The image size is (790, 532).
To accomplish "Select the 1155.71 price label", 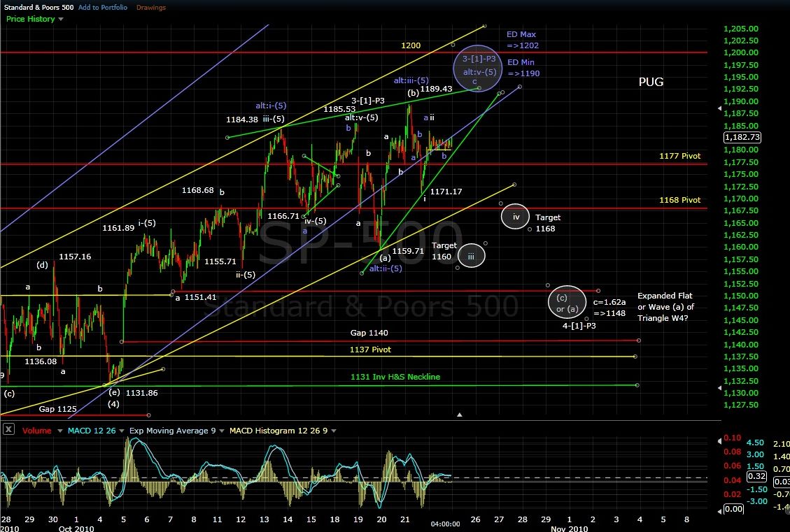I will tap(220, 261).
